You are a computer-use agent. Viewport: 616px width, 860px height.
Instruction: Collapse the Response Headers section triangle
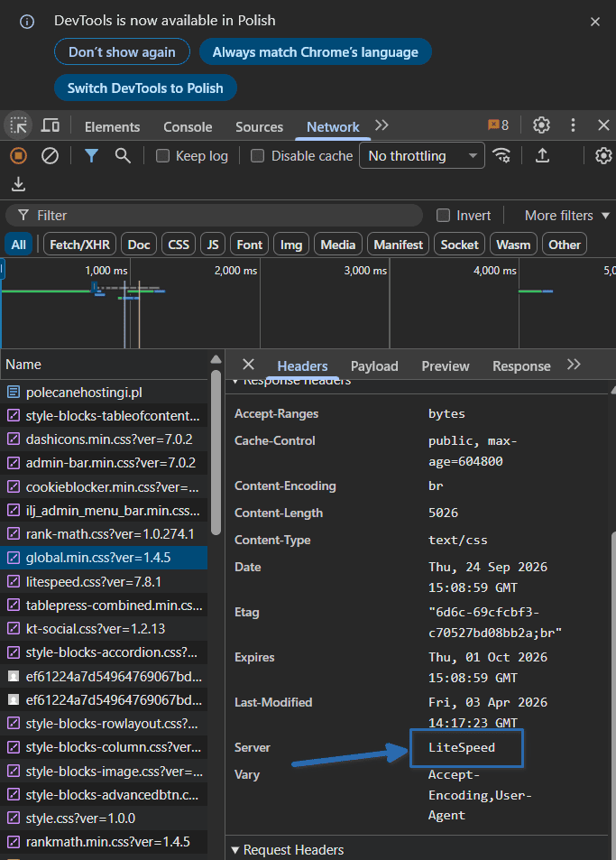click(235, 381)
